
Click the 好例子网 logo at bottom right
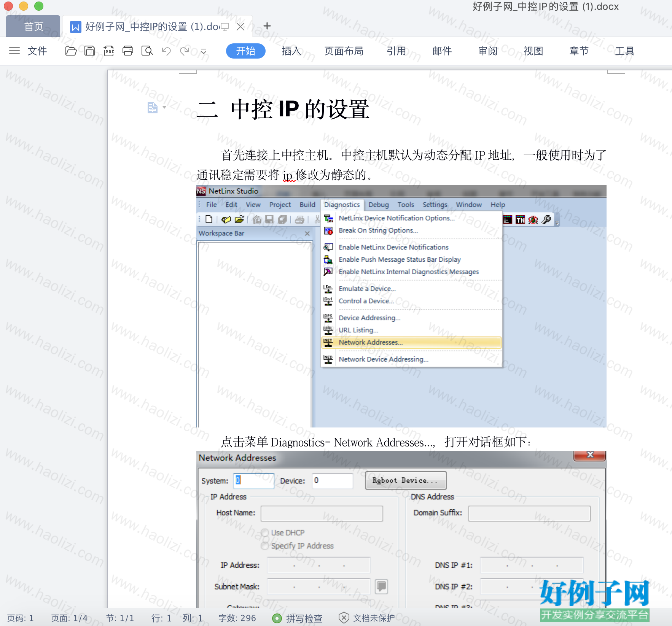click(594, 601)
